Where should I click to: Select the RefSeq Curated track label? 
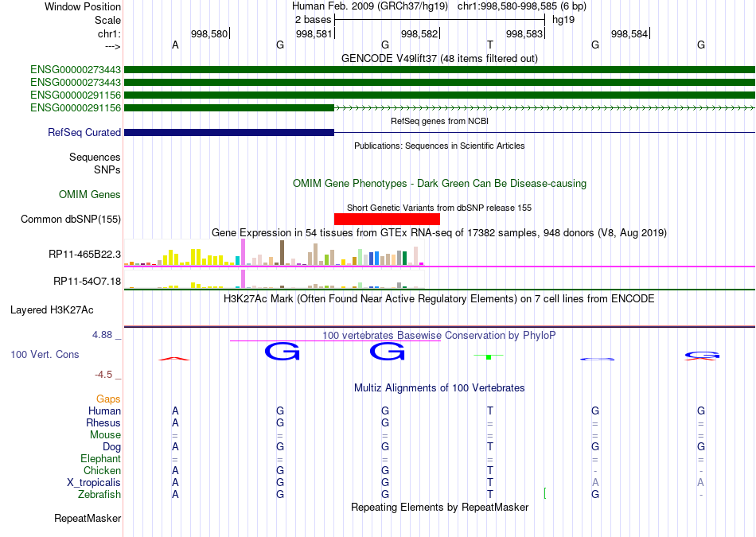point(84,133)
